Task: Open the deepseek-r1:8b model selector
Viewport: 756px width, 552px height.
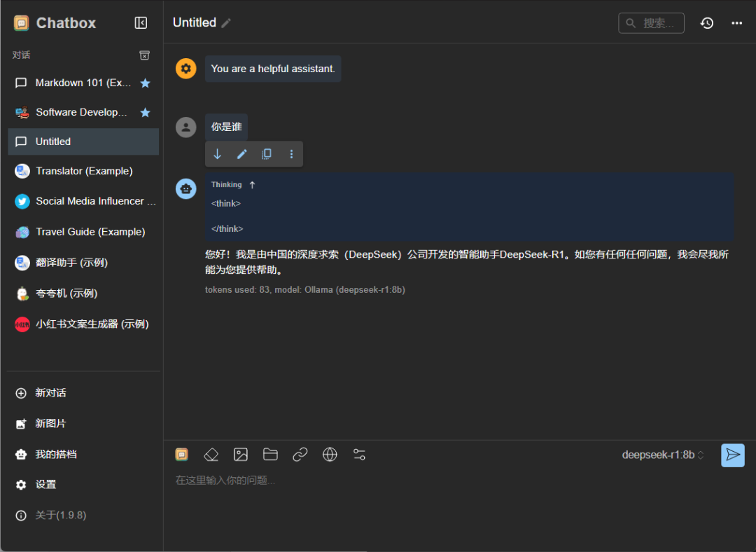Action: pyautogui.click(x=663, y=455)
